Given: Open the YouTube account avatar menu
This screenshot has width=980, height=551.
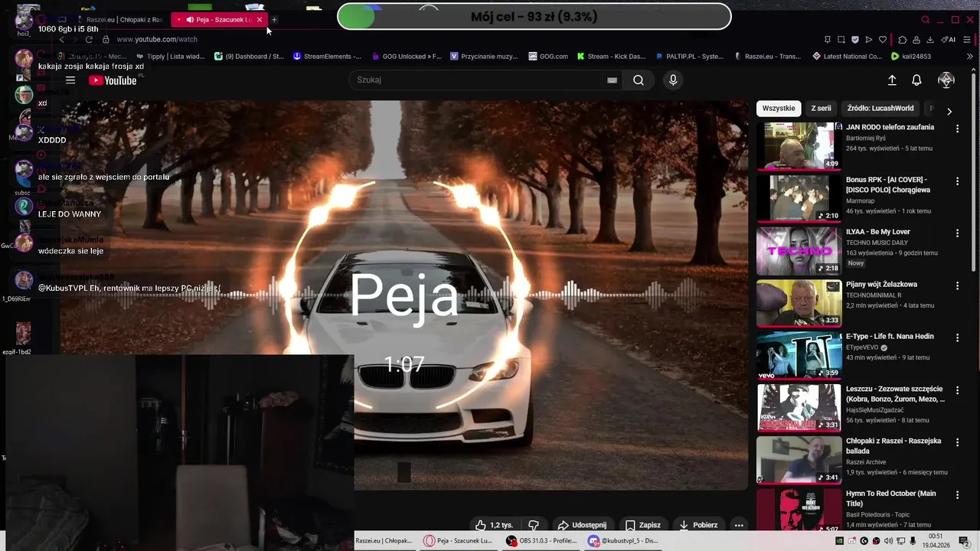Looking at the screenshot, I should pos(946,80).
